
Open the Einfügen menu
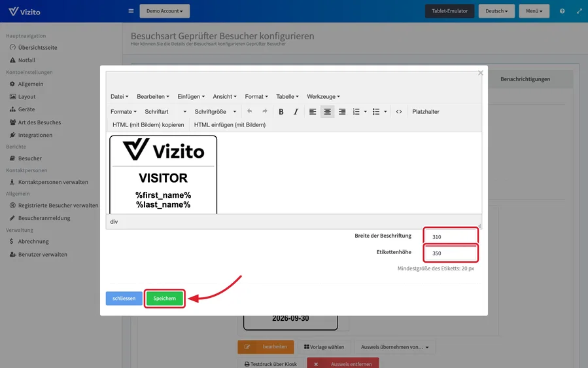tap(191, 96)
